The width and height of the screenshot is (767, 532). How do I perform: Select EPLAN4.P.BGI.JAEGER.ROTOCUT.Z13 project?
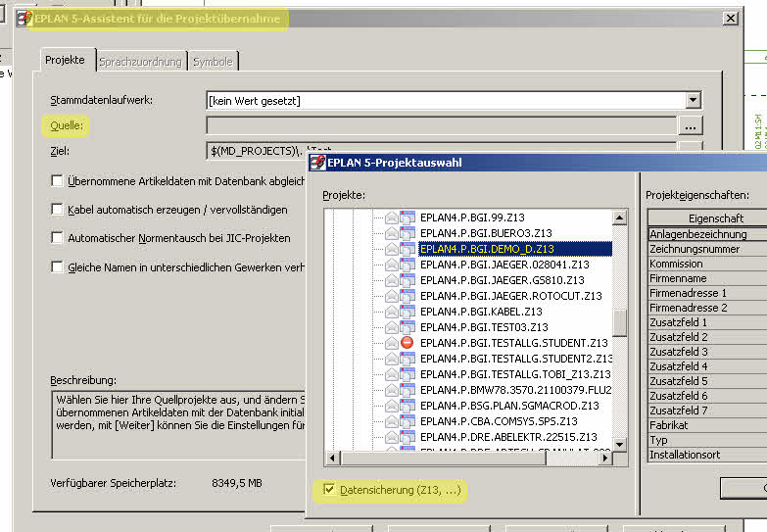click(x=510, y=296)
